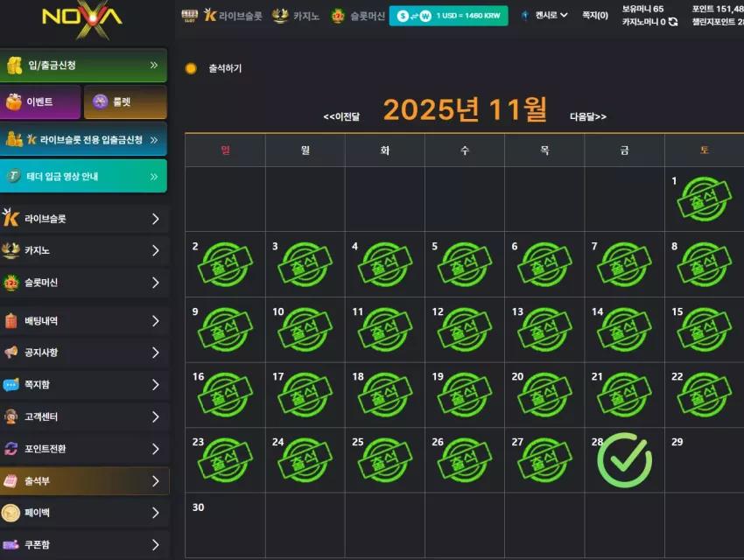Click the attendance stamp on day 27
Image resolution: width=744 pixels, height=560 pixels.
pos(544,460)
